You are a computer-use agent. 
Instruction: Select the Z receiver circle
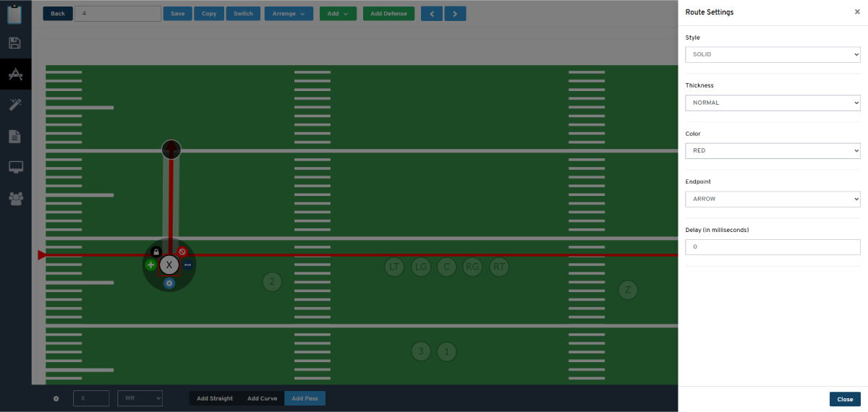coord(628,290)
